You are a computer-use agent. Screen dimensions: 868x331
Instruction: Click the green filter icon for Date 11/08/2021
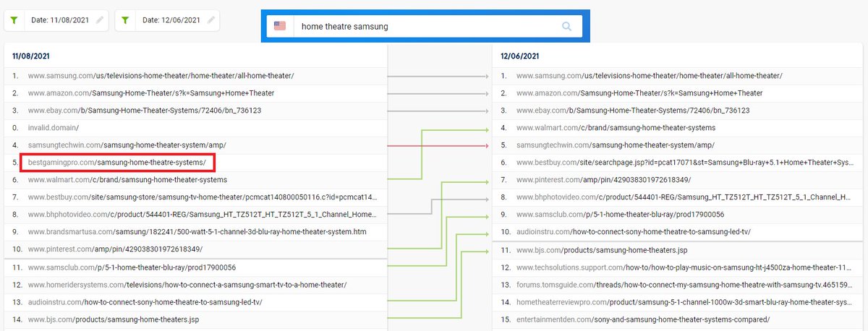click(14, 20)
